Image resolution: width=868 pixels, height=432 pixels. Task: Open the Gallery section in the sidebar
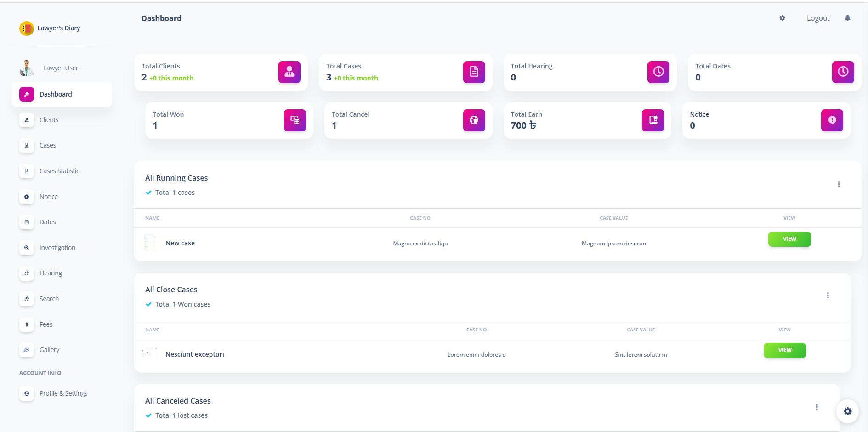point(49,349)
